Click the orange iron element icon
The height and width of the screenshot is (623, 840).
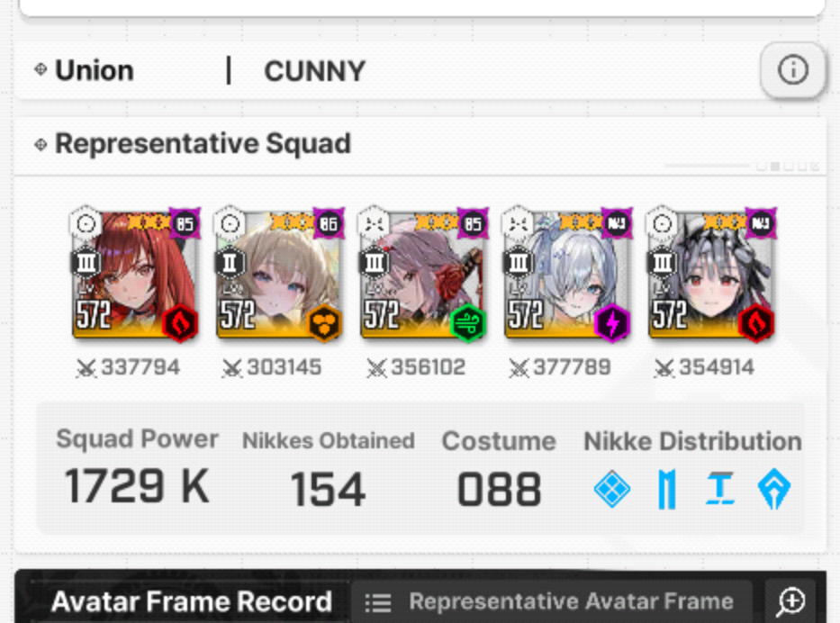point(324,322)
